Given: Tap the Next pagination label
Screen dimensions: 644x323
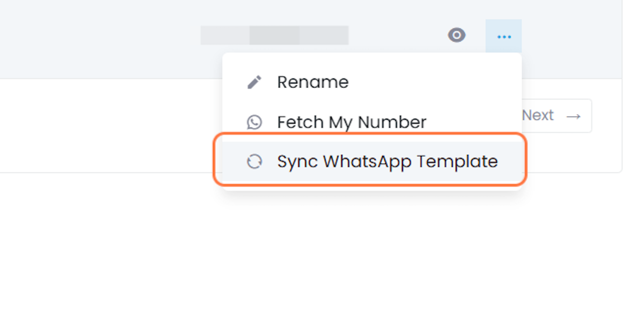Looking at the screenshot, I should tap(538, 116).
